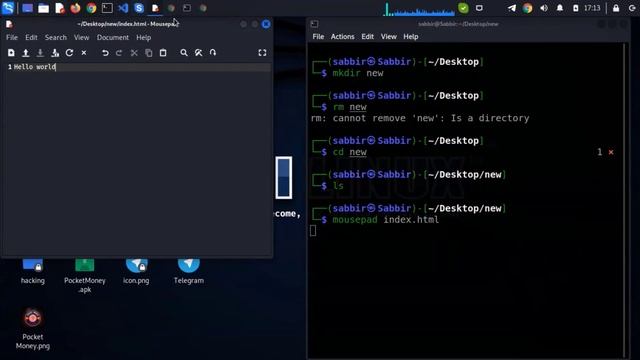Click the CPU graph monitor in the panel
This screenshot has width=640, height=360.
click(419, 9)
